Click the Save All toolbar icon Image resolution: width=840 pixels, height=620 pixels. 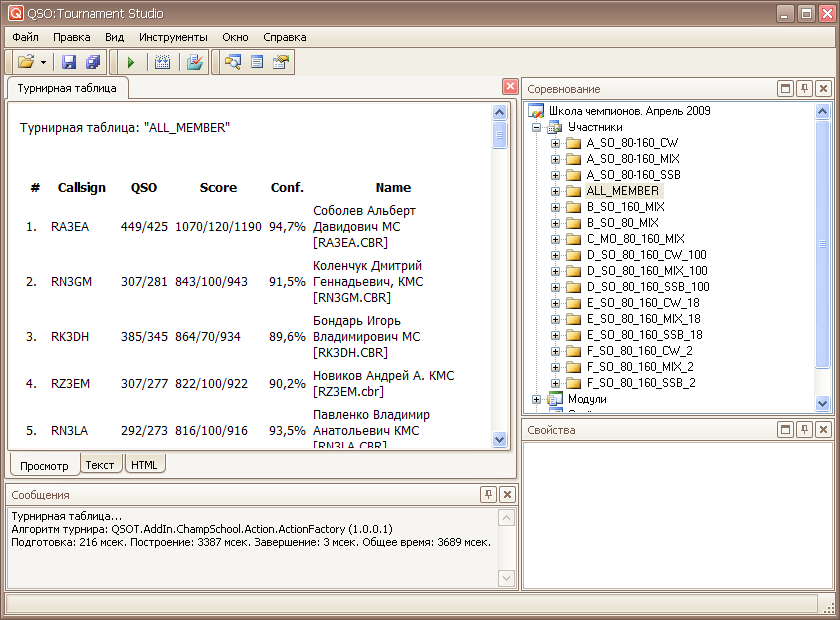(x=93, y=62)
